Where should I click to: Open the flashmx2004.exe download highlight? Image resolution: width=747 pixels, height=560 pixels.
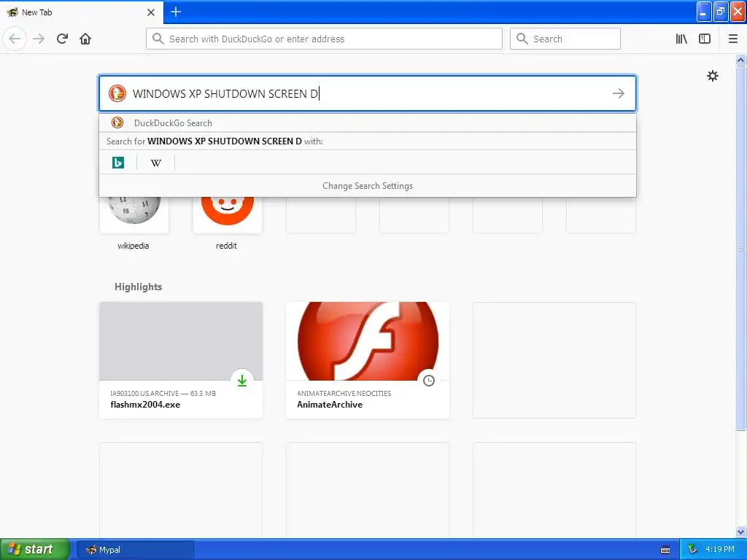tap(181, 360)
